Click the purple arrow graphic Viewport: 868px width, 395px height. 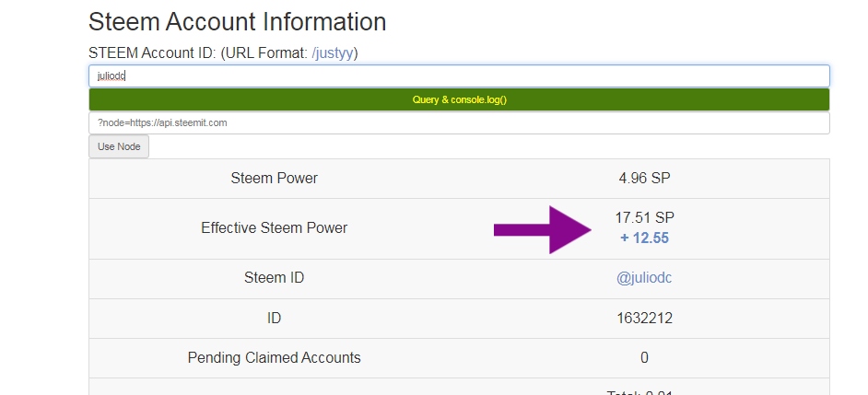[543, 229]
